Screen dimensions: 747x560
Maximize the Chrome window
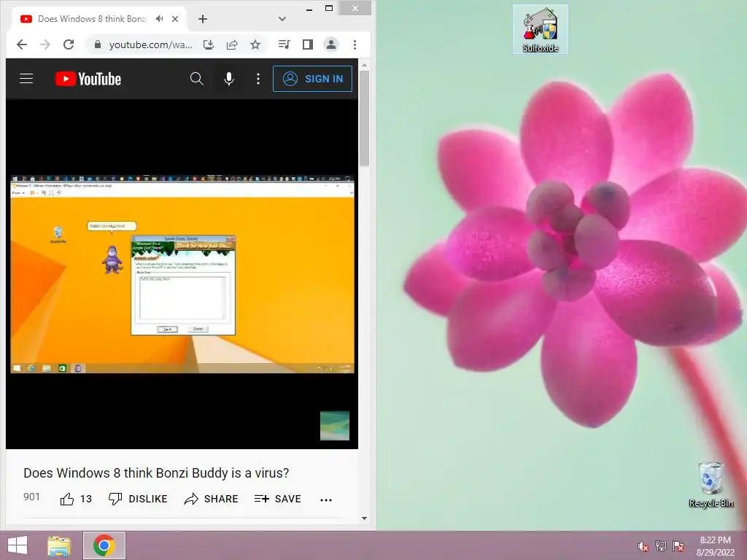(x=329, y=8)
